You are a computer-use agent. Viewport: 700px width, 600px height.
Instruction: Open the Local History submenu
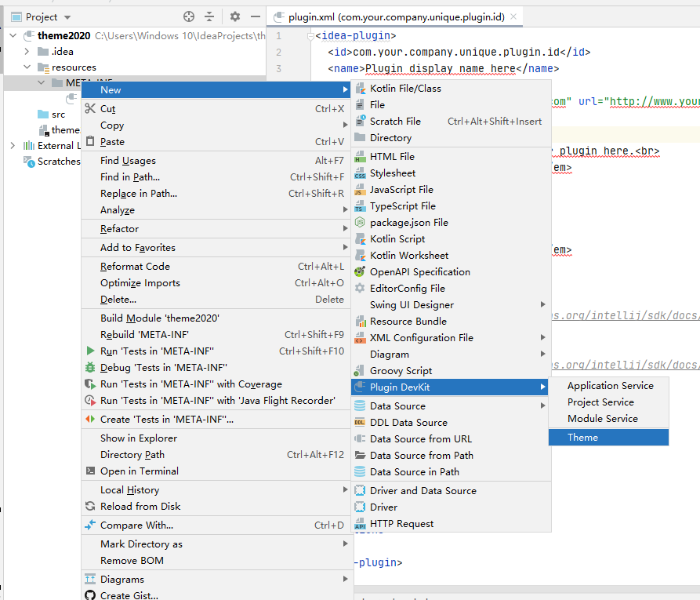tap(216, 489)
